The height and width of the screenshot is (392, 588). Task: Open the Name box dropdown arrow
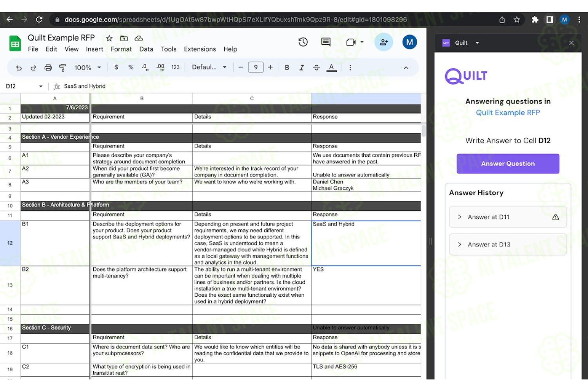[41, 86]
